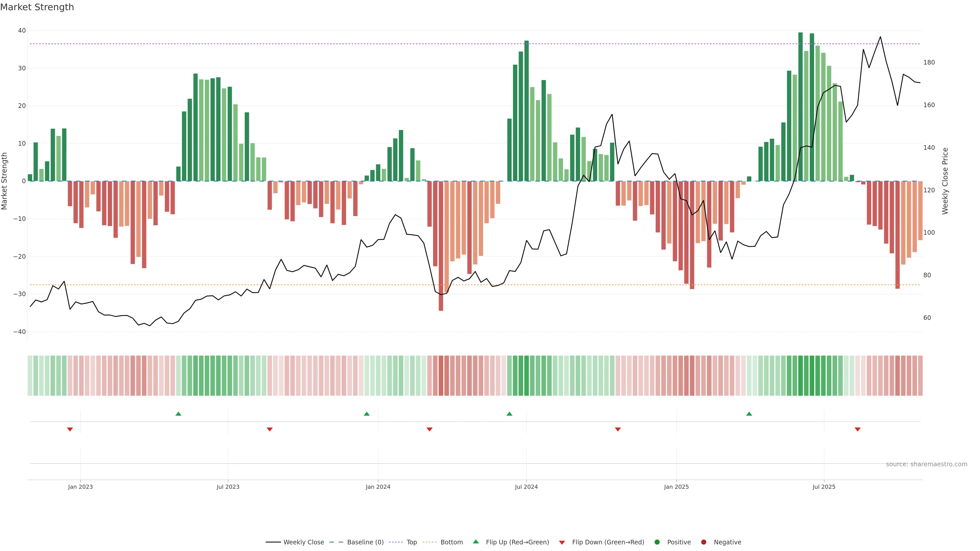Image resolution: width=980 pixels, height=551 pixels.
Task: Click the Weekly Close Price axis title
Action: 945,181
